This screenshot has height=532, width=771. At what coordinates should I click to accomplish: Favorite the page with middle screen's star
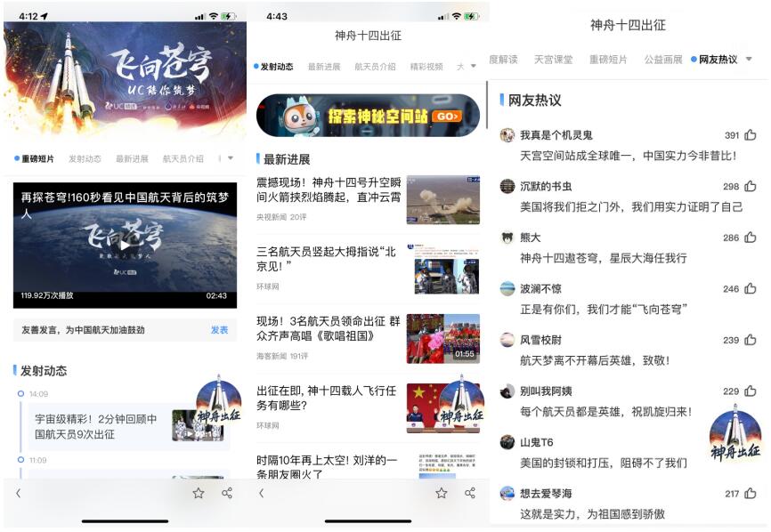point(442,493)
